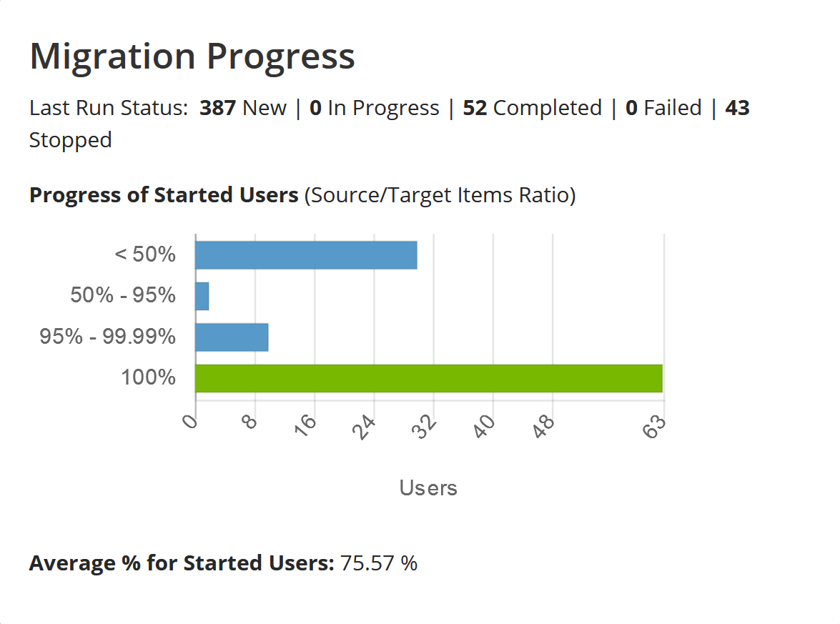Click the 387 New status count
This screenshot has width=840, height=624.
click(243, 108)
